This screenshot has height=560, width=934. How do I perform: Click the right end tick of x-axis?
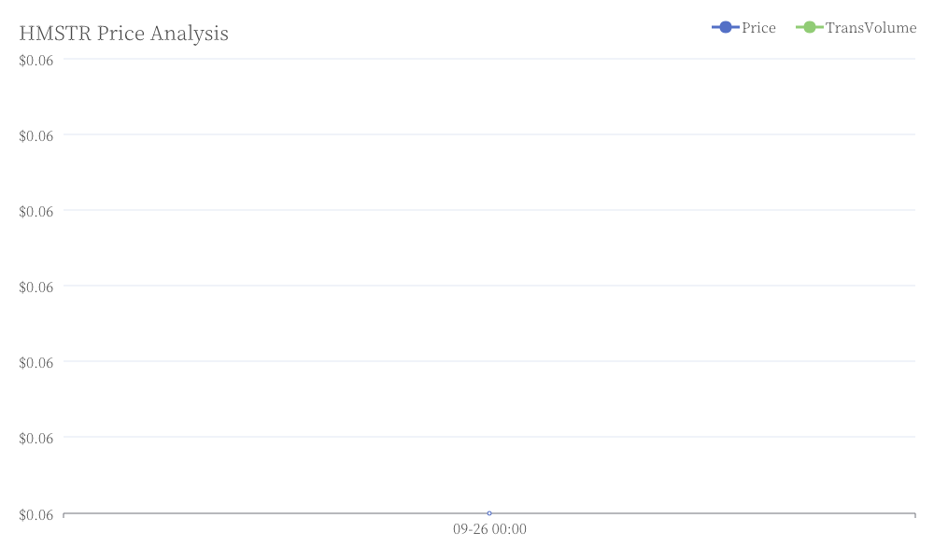915,515
